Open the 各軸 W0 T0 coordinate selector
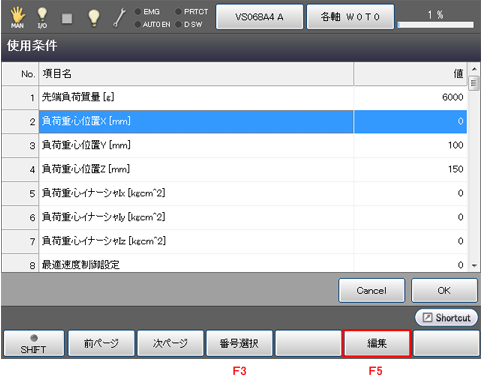 coord(350,17)
